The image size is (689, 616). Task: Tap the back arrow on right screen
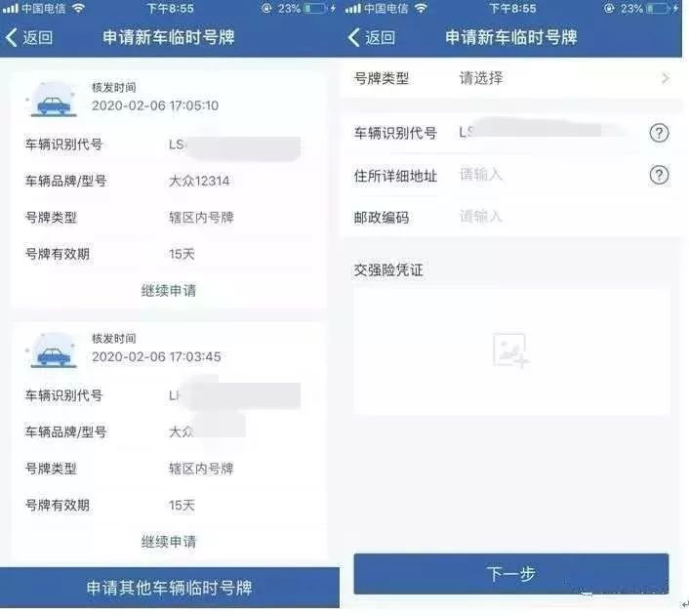point(353,37)
